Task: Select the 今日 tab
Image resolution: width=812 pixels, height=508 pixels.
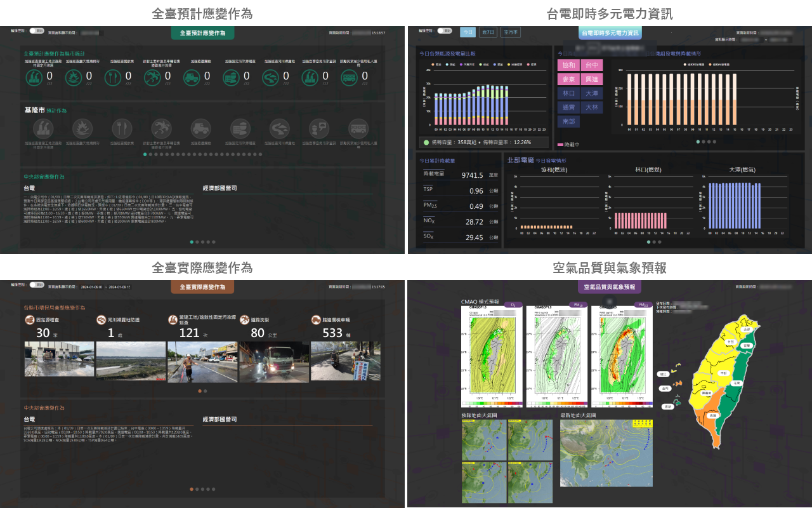Action: point(468,32)
